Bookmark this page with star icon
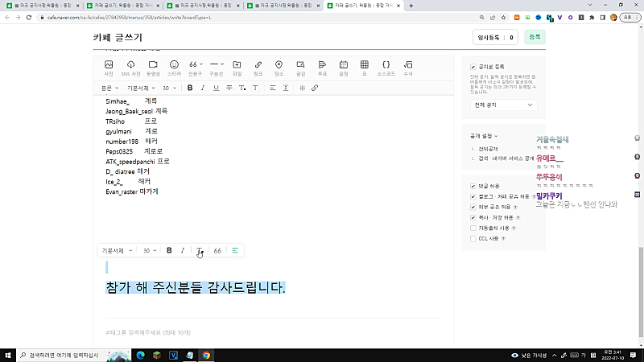This screenshot has width=644, height=362. click(x=503, y=18)
